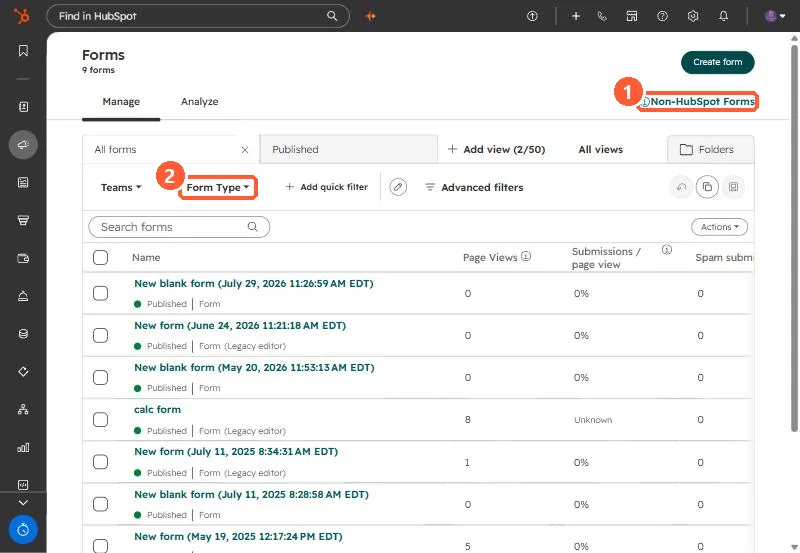The width and height of the screenshot is (800, 553).
Task: Click the Create form button
Action: point(717,62)
